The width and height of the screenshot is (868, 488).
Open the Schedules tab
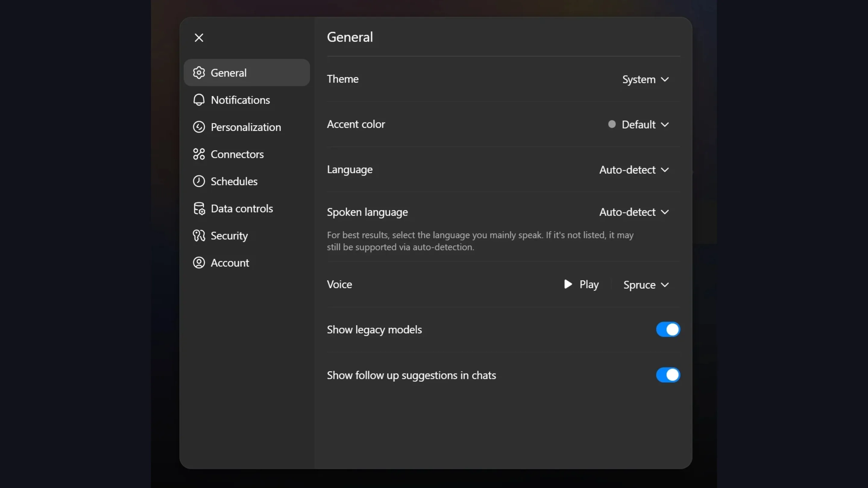pos(247,181)
